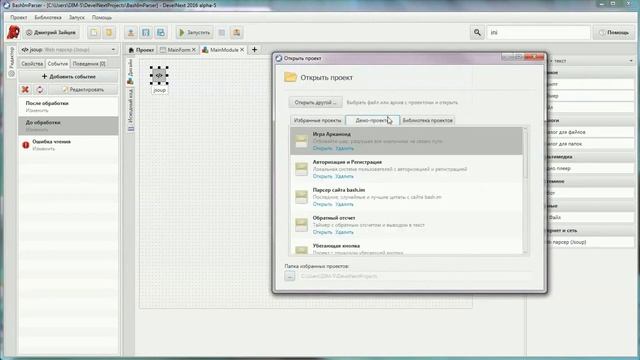640x360 pixels.
Task: Select the парсер (Jsoup) item in right panel
Action: click(590, 242)
